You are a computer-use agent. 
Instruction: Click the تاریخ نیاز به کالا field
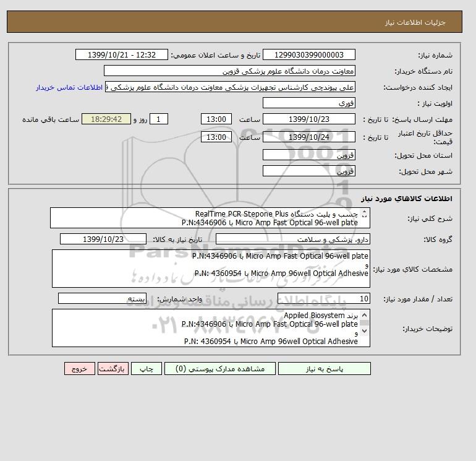point(103,239)
